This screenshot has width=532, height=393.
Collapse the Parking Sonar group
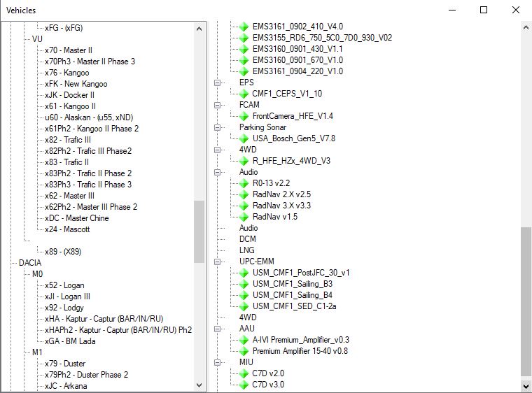[x=218, y=127]
